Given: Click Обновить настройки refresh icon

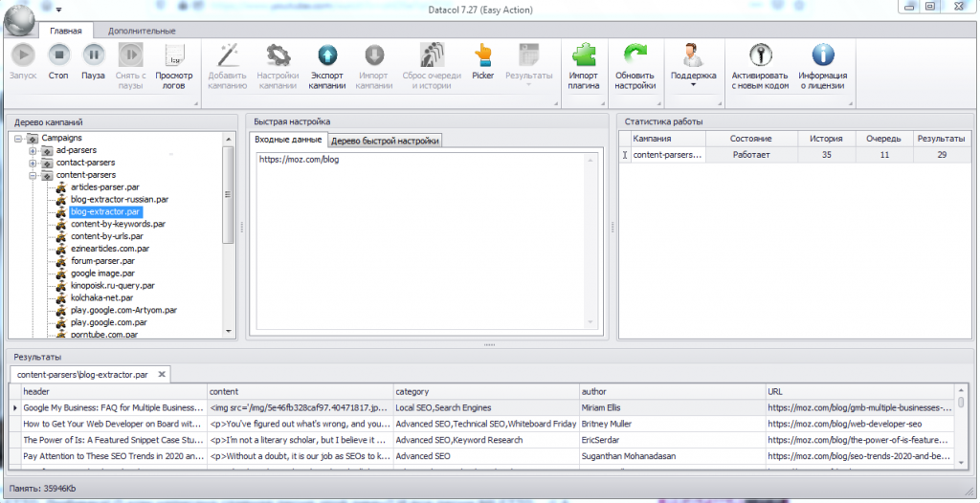Looking at the screenshot, I should point(635,56).
